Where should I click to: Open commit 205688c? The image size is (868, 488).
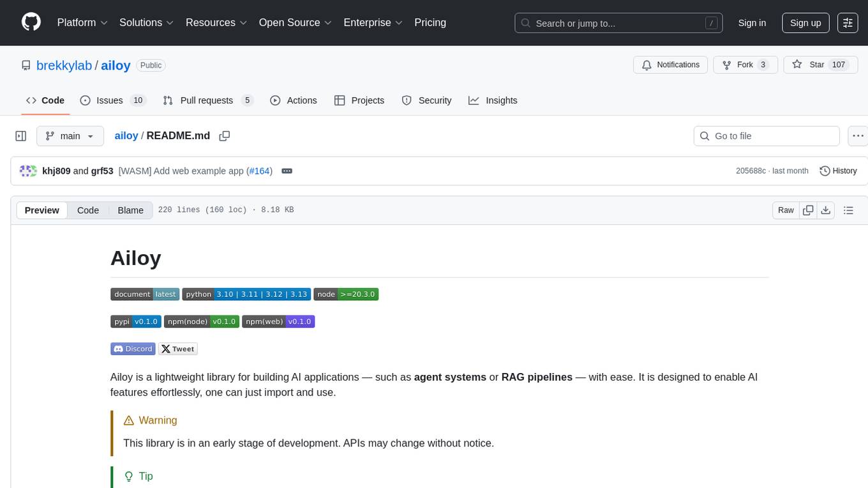coord(751,171)
